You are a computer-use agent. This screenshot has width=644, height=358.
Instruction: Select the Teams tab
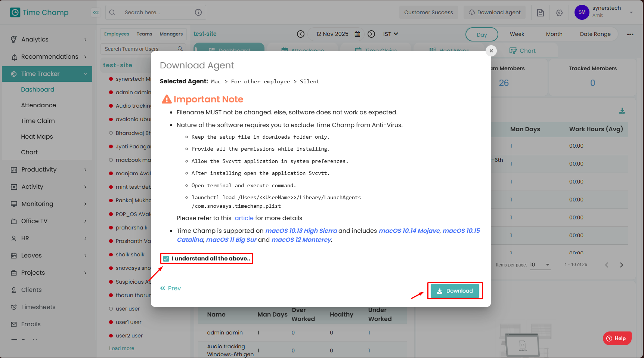point(144,34)
